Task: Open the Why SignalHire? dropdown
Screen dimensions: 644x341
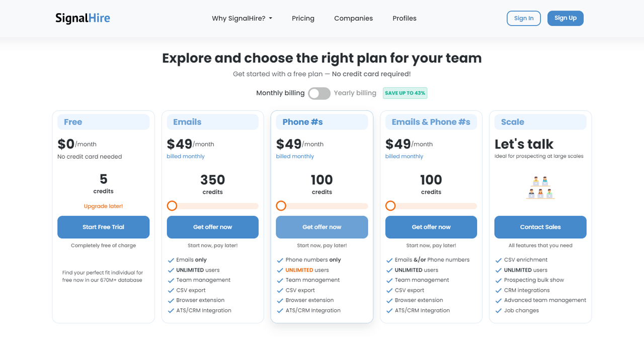Action: tap(242, 18)
